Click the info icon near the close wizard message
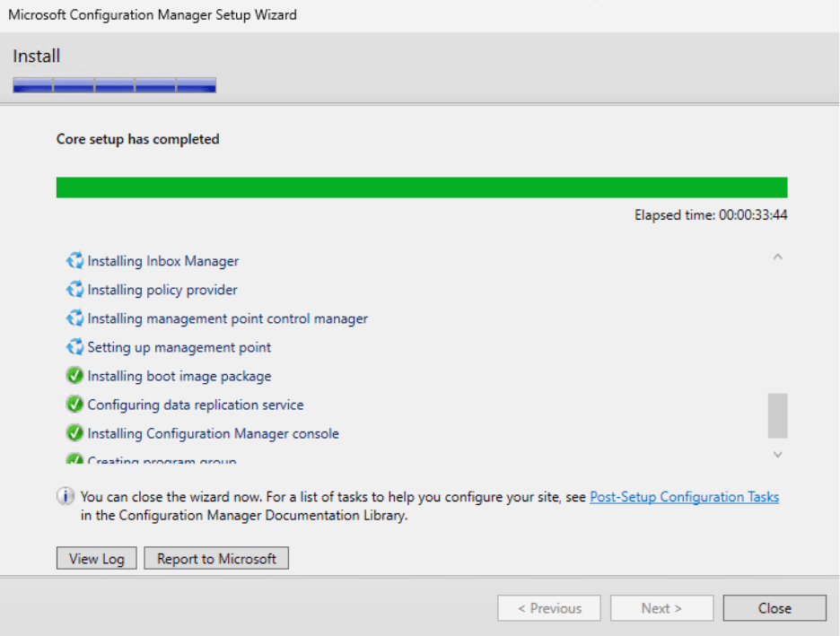Screen dimensions: 840x636 pyautogui.click(x=66, y=495)
